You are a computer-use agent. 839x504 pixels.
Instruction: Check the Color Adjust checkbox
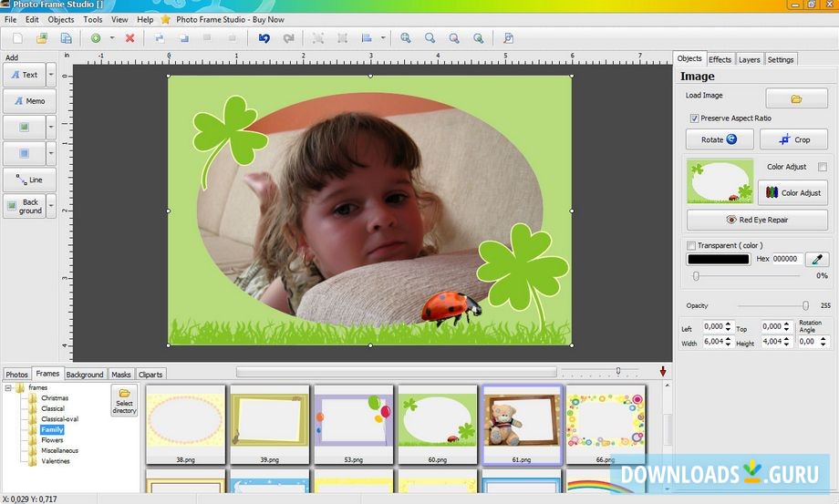pos(822,167)
